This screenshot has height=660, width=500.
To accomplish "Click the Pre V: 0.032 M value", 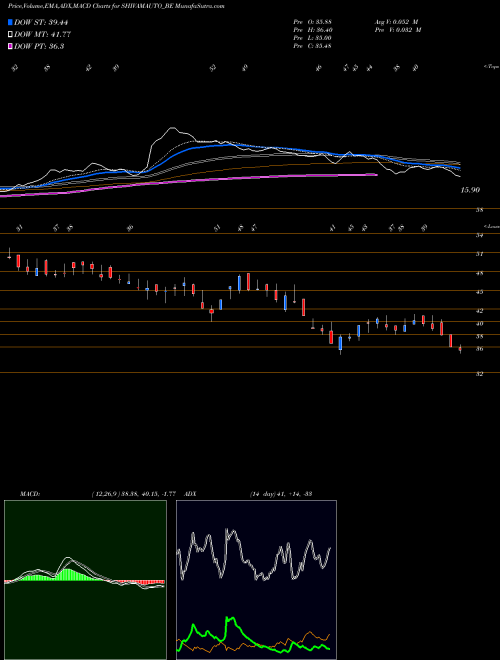I will [397, 30].
